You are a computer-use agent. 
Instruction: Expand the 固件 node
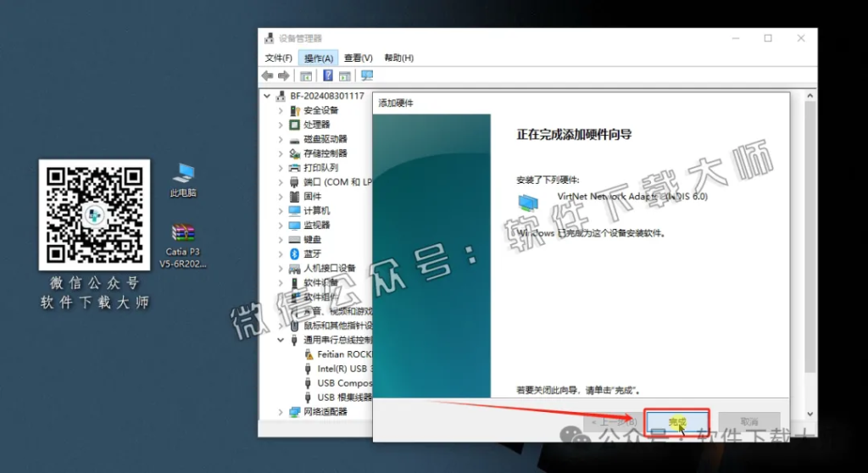[x=281, y=197]
